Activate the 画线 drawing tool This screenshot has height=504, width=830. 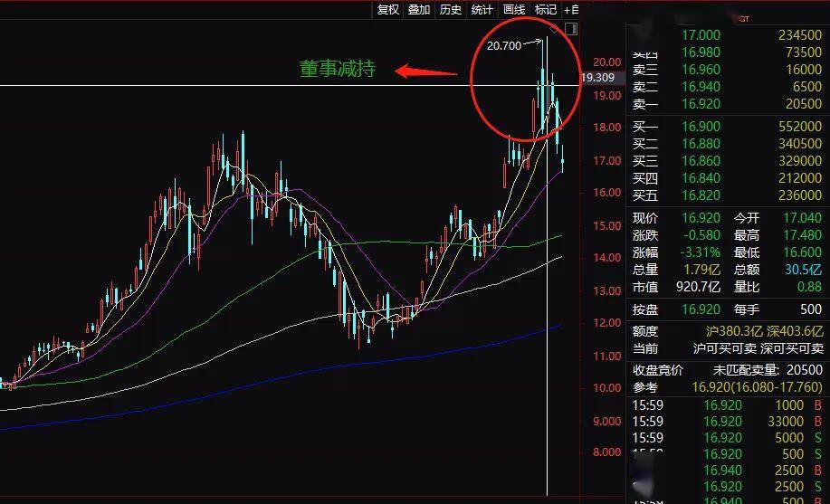514,10
